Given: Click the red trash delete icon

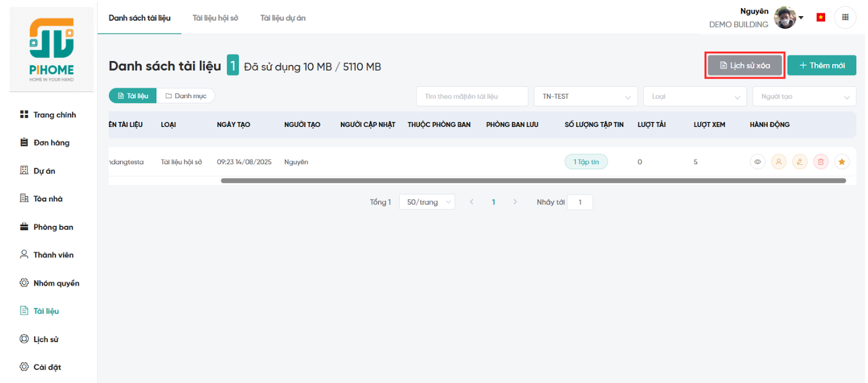Looking at the screenshot, I should click(x=821, y=162).
